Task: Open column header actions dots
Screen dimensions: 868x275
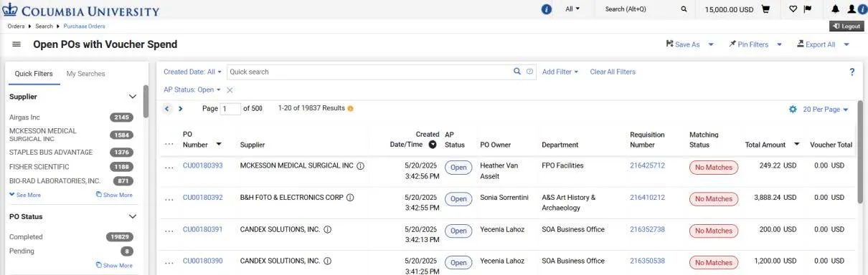Action: (169, 144)
